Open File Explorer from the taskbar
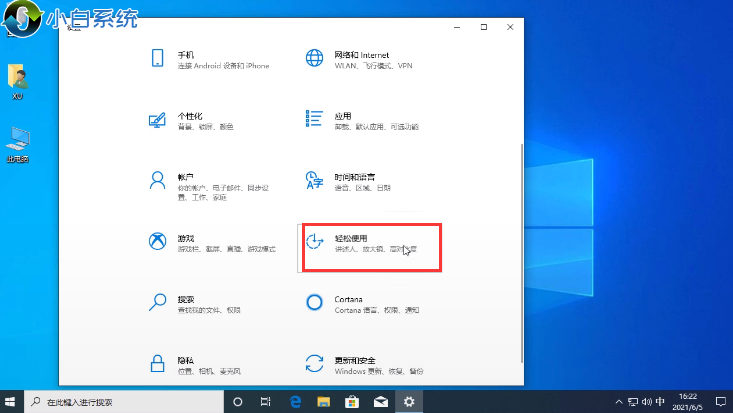Viewport: 733px width, 413px height. (324, 401)
